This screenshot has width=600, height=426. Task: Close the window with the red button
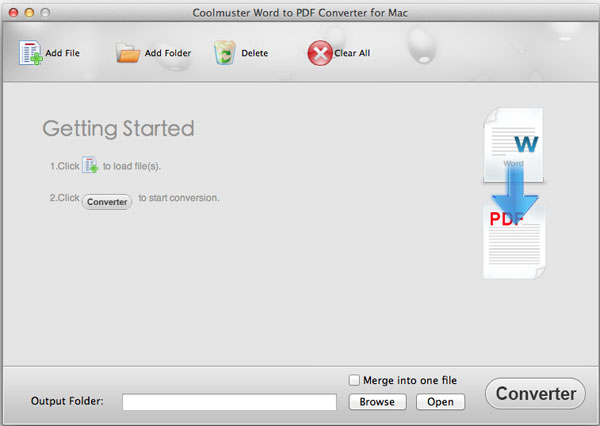11,10
